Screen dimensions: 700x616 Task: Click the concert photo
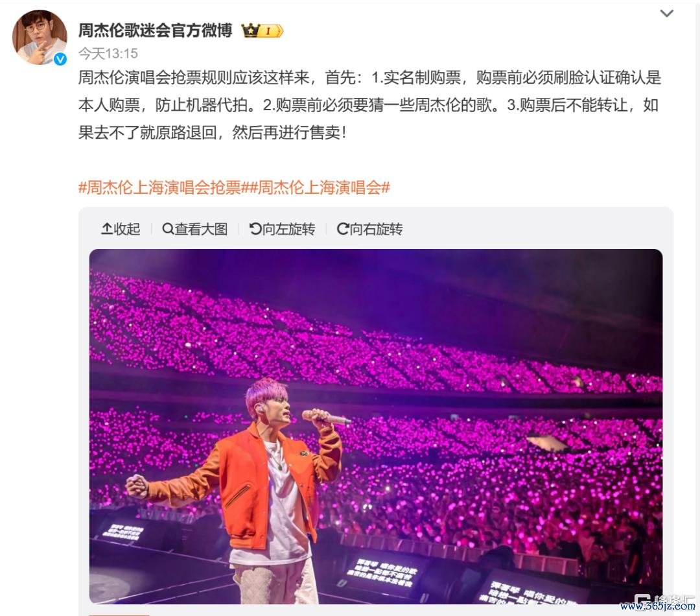[x=376, y=427]
